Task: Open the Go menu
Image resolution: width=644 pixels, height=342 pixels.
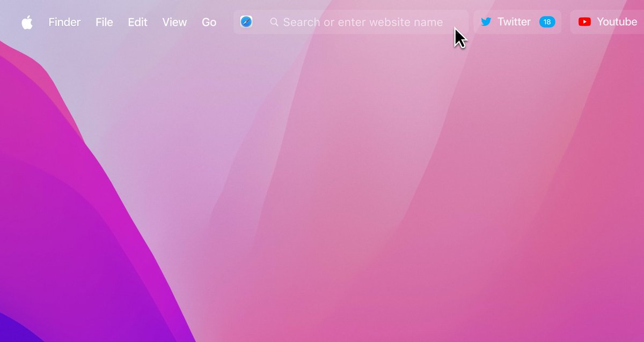Action: tap(209, 22)
